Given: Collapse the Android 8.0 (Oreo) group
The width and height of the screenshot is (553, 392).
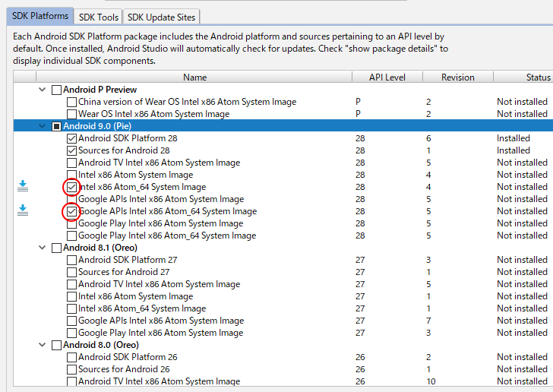Looking at the screenshot, I should pyautogui.click(x=43, y=345).
